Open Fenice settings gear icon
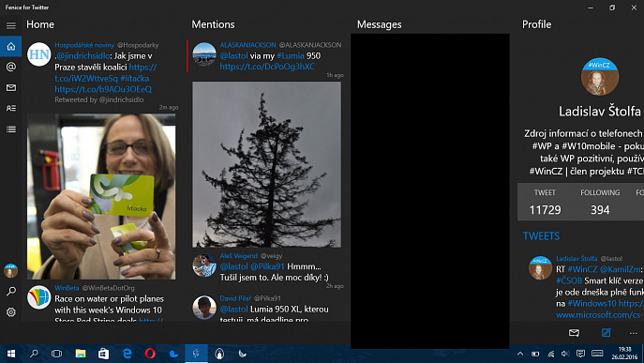Screen dimensions: 644x363 (x=11, y=312)
